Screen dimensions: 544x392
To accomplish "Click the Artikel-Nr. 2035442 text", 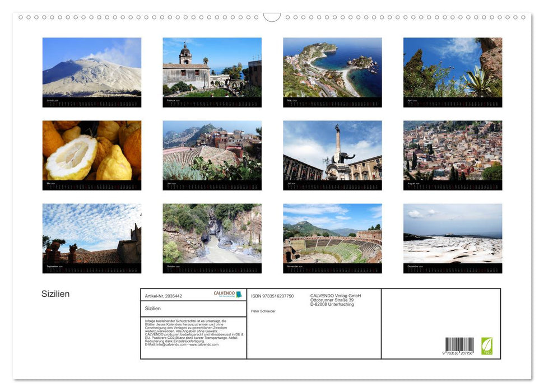I will point(164,296).
